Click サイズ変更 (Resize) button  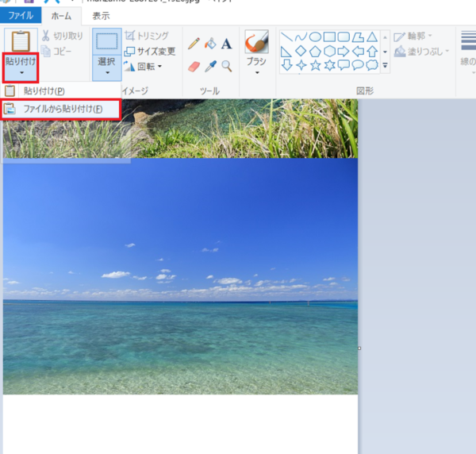tap(150, 51)
